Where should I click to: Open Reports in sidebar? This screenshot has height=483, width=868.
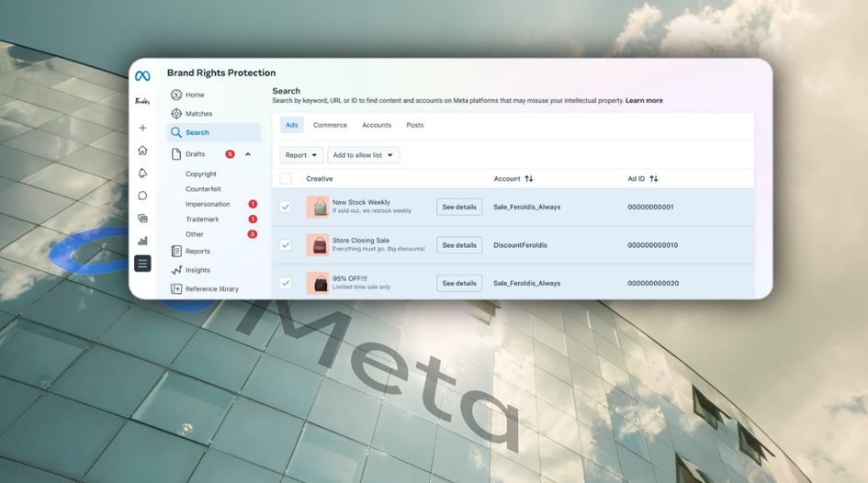point(197,252)
